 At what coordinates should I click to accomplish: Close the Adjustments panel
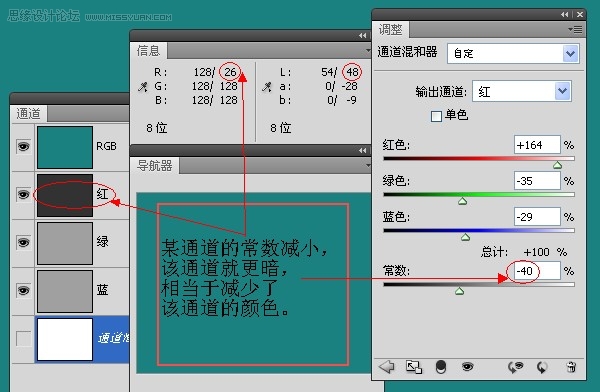click(x=580, y=14)
